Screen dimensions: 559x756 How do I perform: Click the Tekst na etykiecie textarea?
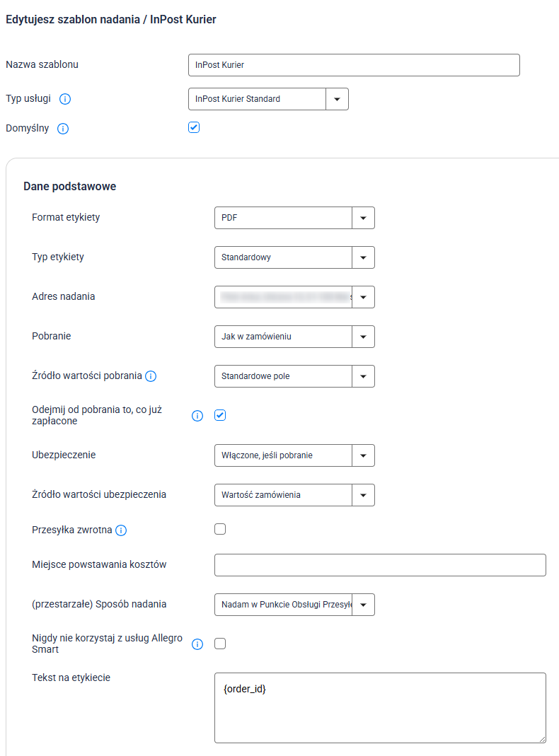(x=380, y=708)
